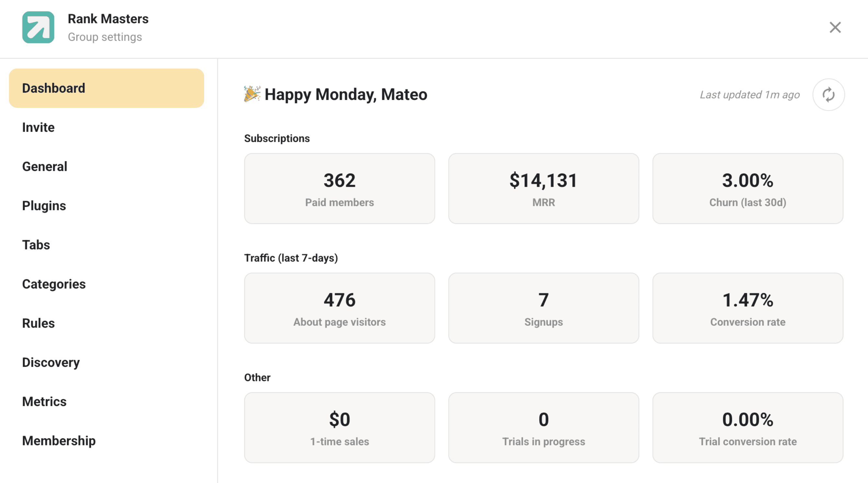Open the Dashboard settings tab

(x=107, y=88)
